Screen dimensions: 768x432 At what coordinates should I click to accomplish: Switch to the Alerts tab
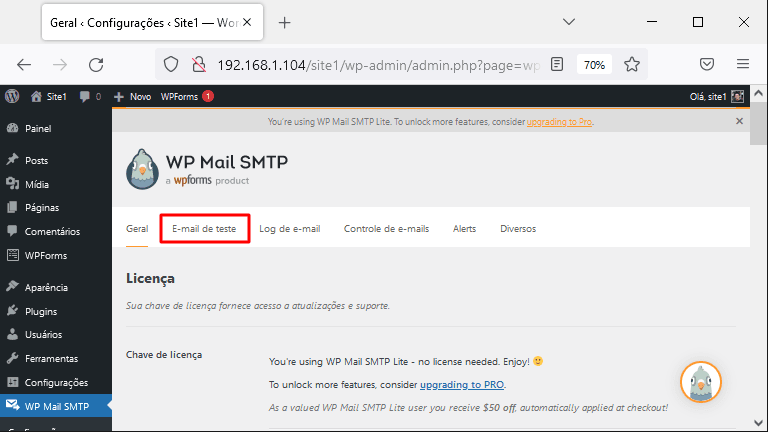point(464,229)
